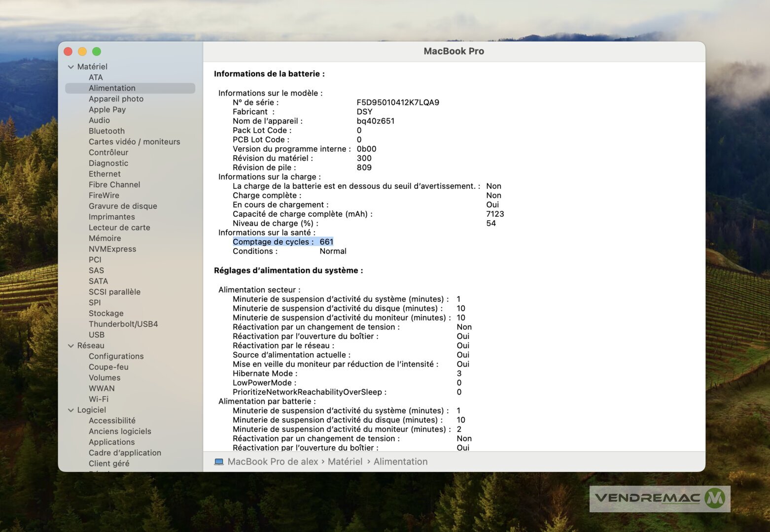
Task: Open the Stockage sidebar item
Action: coord(106,313)
